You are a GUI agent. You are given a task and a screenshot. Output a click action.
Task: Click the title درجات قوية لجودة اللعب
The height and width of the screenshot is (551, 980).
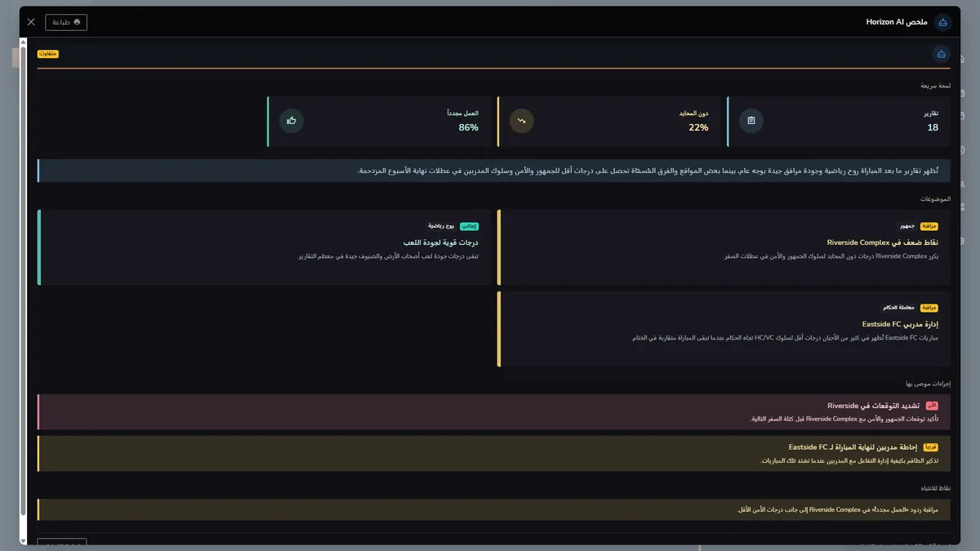click(441, 242)
